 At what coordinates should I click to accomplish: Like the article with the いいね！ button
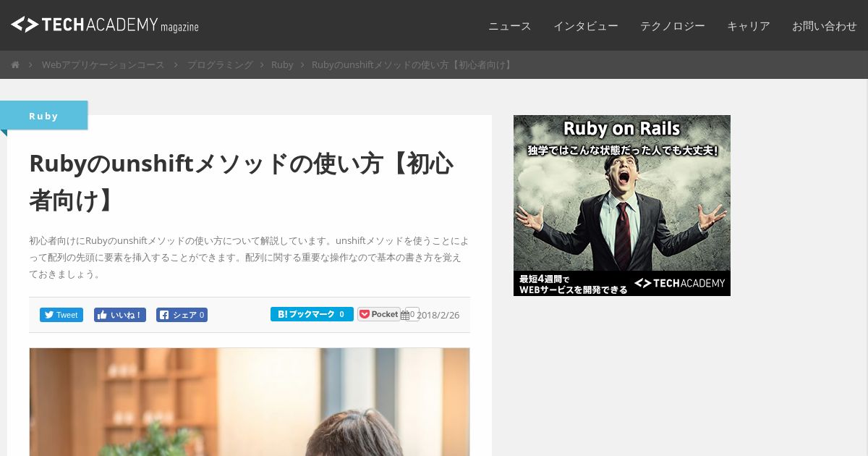pyautogui.click(x=120, y=315)
